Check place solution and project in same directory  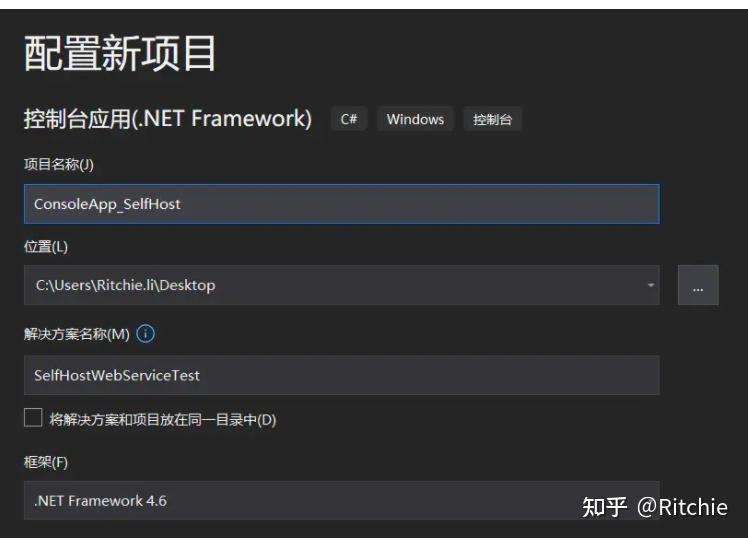33,417
